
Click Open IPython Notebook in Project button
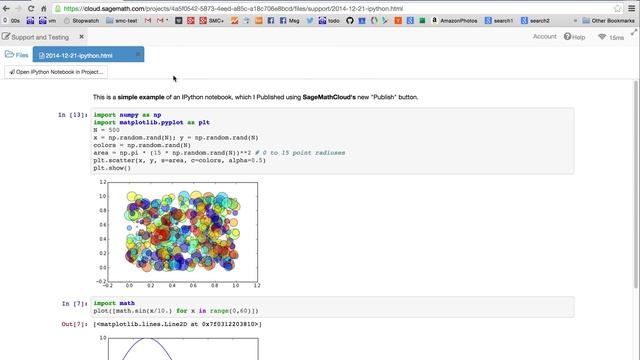(x=56, y=72)
